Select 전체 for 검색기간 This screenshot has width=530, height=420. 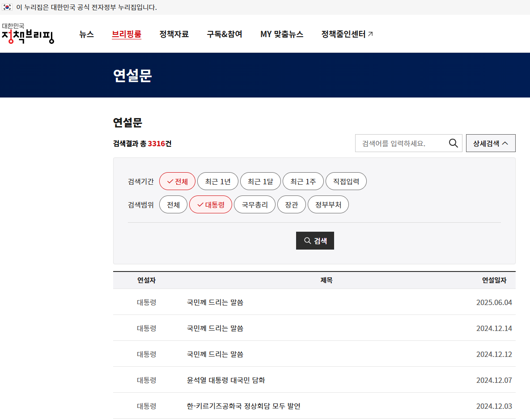coord(178,182)
